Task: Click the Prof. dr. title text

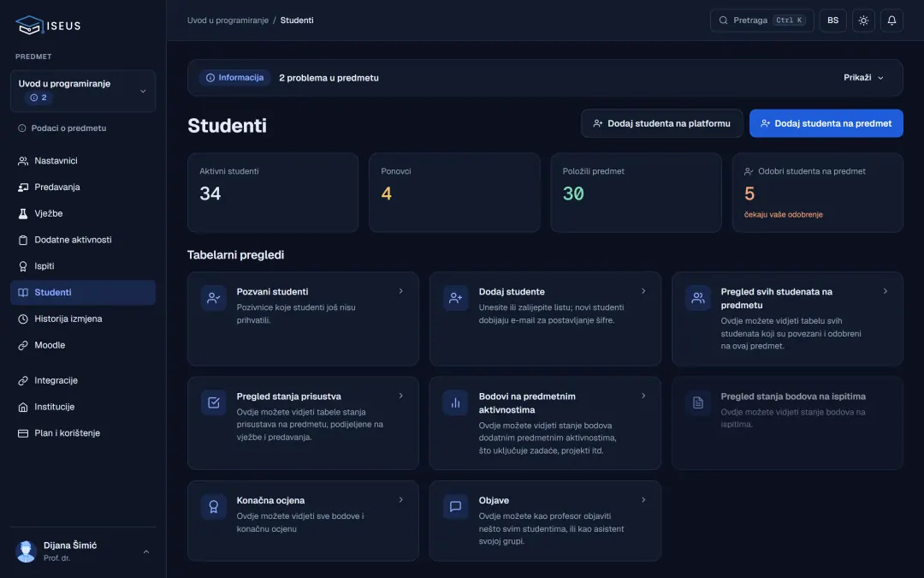Action: (57, 558)
